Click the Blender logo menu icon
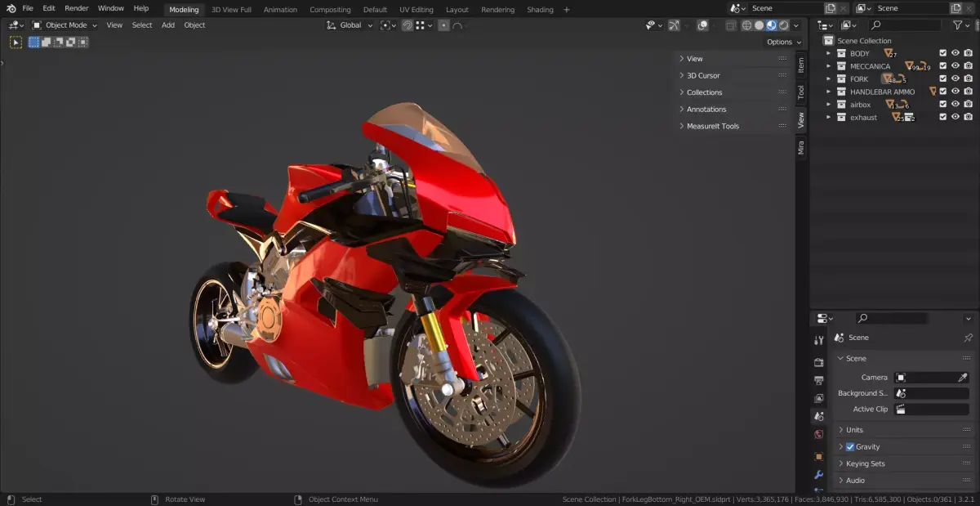 tap(11, 8)
